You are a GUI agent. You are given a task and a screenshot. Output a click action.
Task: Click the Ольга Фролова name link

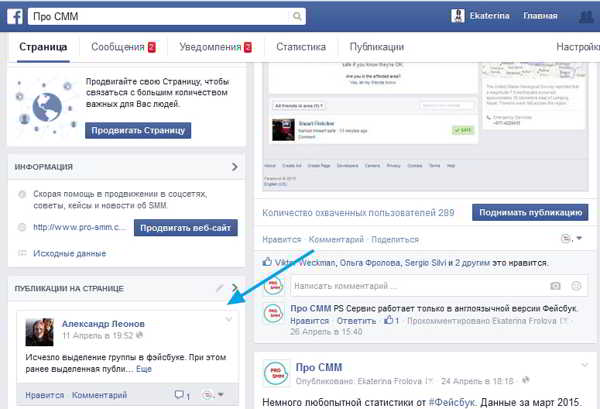370,263
